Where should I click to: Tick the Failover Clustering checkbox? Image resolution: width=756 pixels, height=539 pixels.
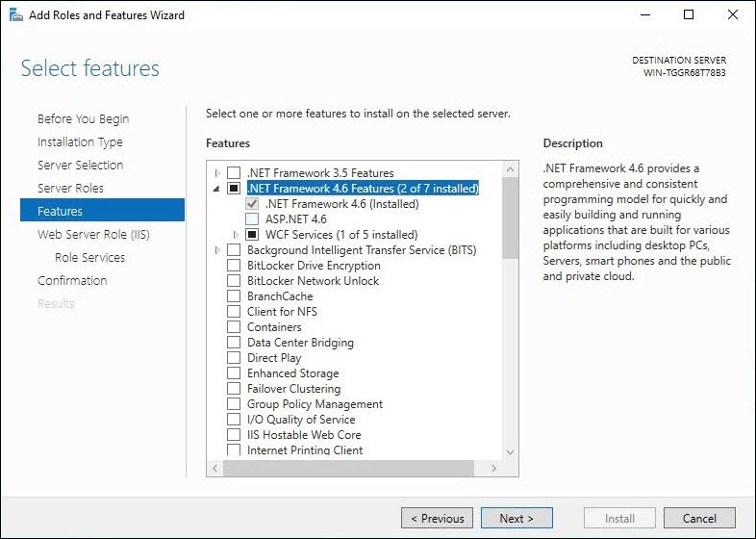[234, 389]
